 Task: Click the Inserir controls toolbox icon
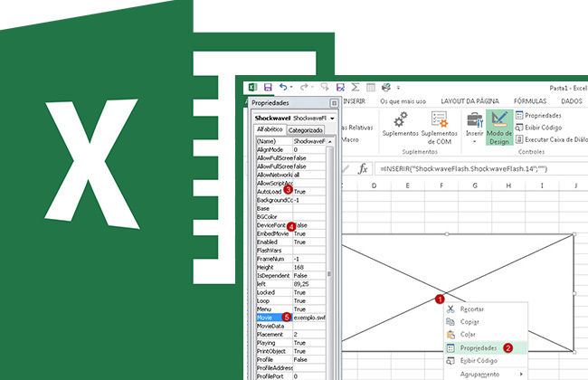(x=474, y=119)
